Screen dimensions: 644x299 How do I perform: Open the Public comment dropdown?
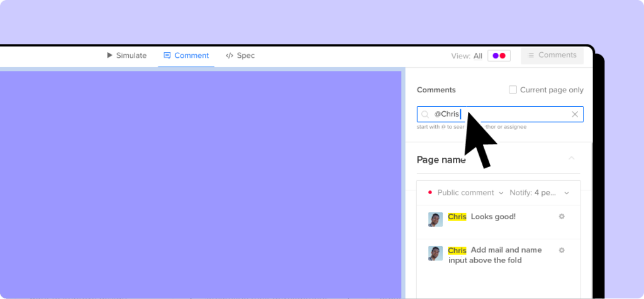(470, 193)
